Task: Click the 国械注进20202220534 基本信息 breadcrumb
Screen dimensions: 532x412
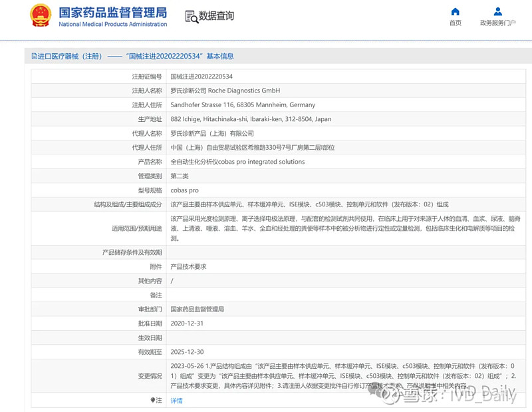Action: pos(183,56)
